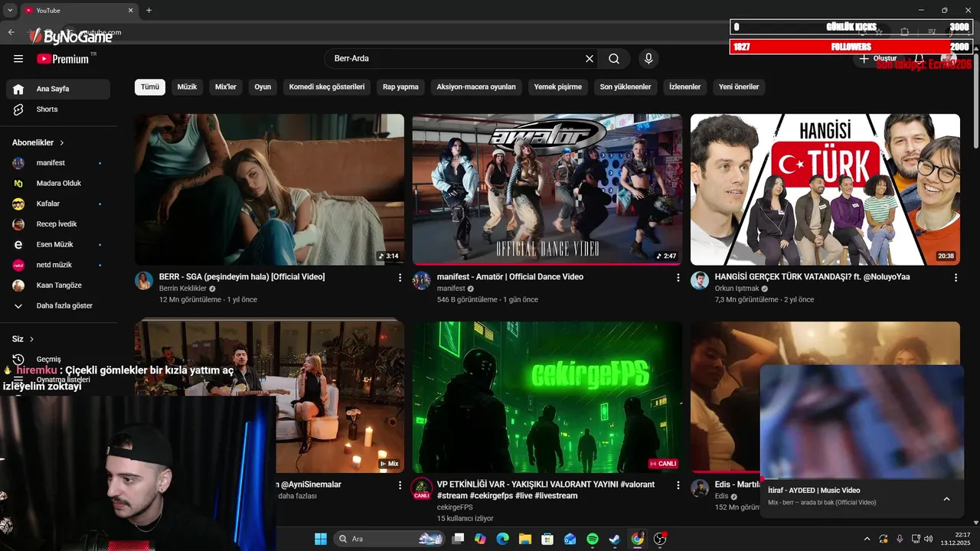Click cekirgeFPS live channel avatar
This screenshot has width=980, height=551.
(422, 488)
